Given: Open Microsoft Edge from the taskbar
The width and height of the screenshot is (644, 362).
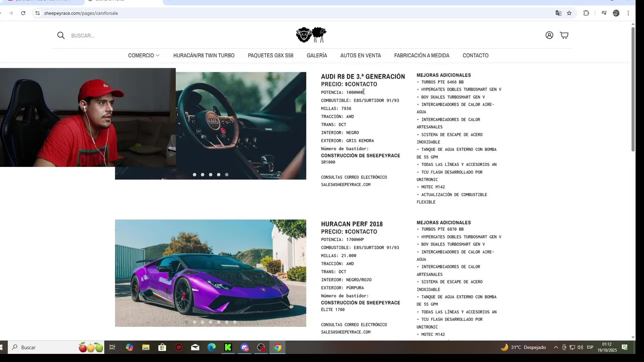Looking at the screenshot, I should (211, 347).
